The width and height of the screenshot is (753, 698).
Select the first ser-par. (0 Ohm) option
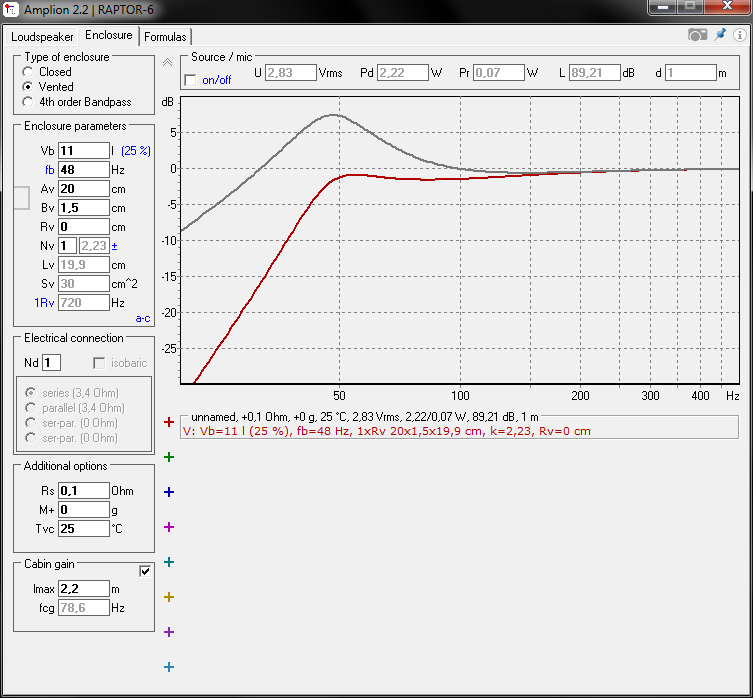click(71, 423)
